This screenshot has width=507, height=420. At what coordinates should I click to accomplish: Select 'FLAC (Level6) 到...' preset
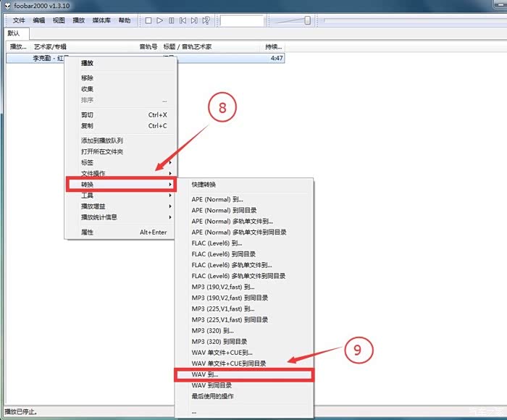click(217, 243)
